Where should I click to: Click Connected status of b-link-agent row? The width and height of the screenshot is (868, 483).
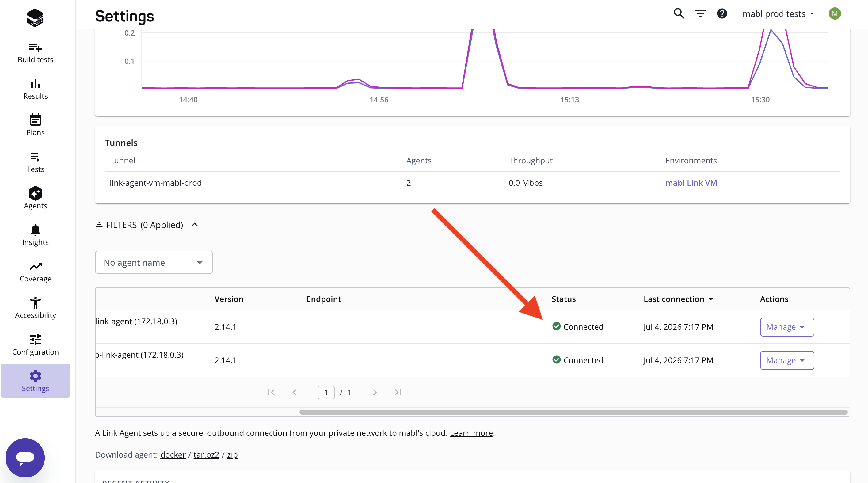pyautogui.click(x=577, y=360)
